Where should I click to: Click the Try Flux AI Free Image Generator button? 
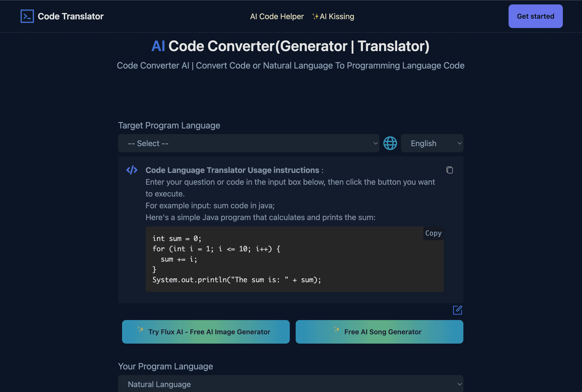tap(206, 331)
